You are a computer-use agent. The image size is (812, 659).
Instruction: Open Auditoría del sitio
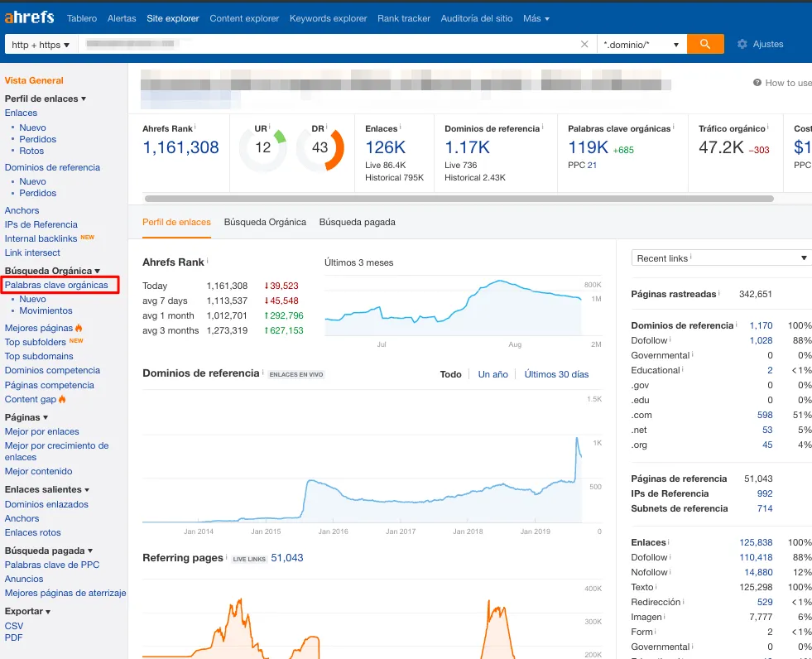click(477, 18)
